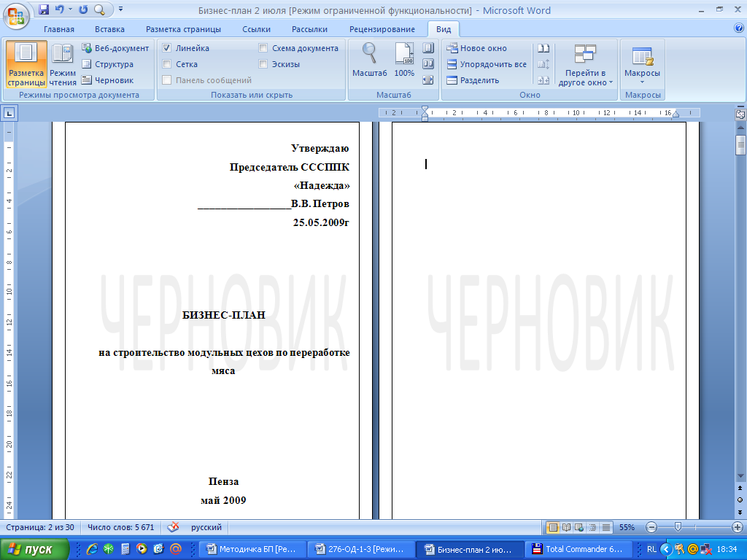Click reset window position icon
This screenshot has height=560, width=747.
[543, 80]
